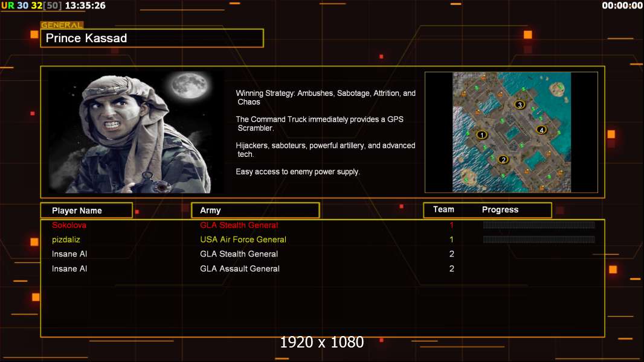Click the 13:35:26 clock overlay

point(85,6)
